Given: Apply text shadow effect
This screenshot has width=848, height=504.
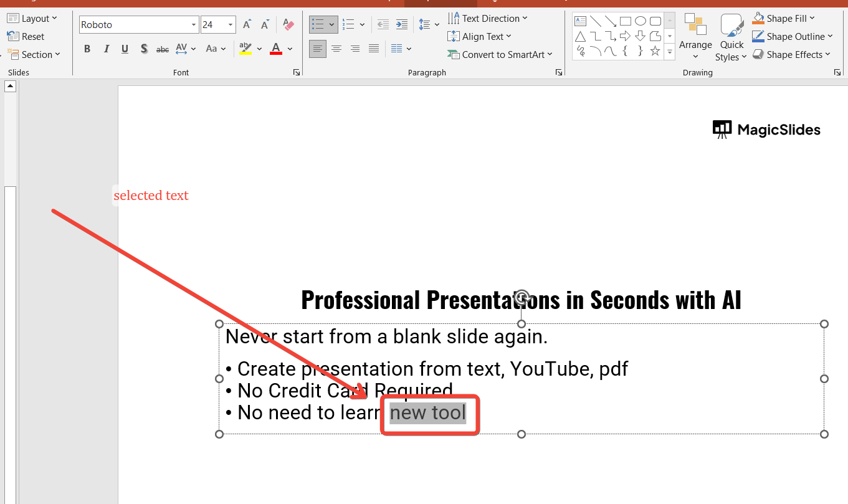Looking at the screenshot, I should click(144, 49).
